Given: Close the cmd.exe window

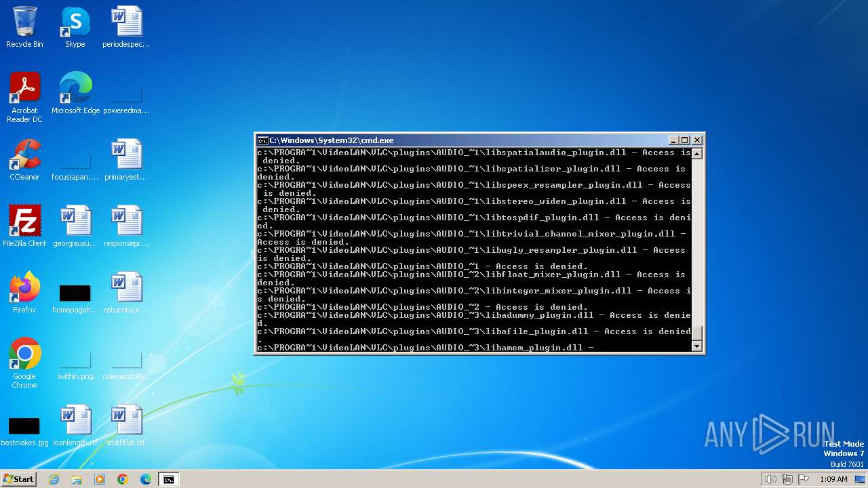Looking at the screenshot, I should (696, 140).
